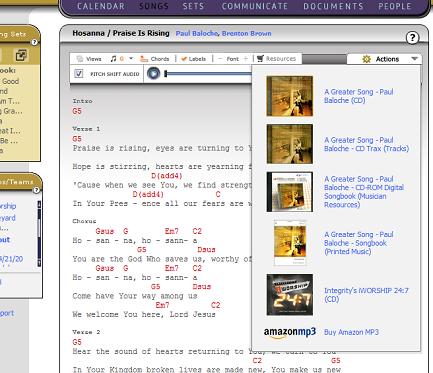
Task: Click the Printed Songbook cover thumbnail
Action: 290,243
